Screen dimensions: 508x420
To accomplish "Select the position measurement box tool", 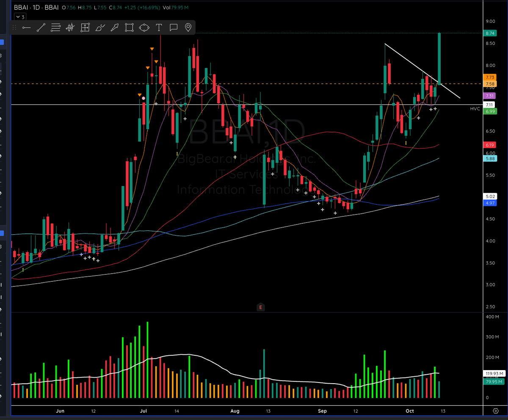I will click(85, 27).
